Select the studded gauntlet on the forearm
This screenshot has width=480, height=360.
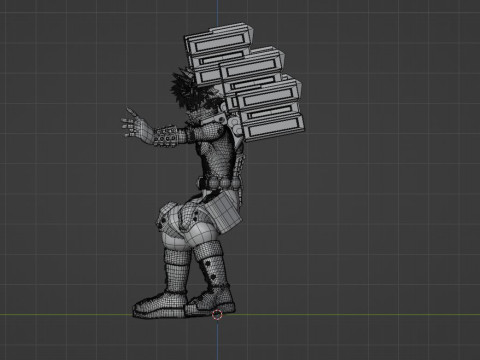point(166,137)
